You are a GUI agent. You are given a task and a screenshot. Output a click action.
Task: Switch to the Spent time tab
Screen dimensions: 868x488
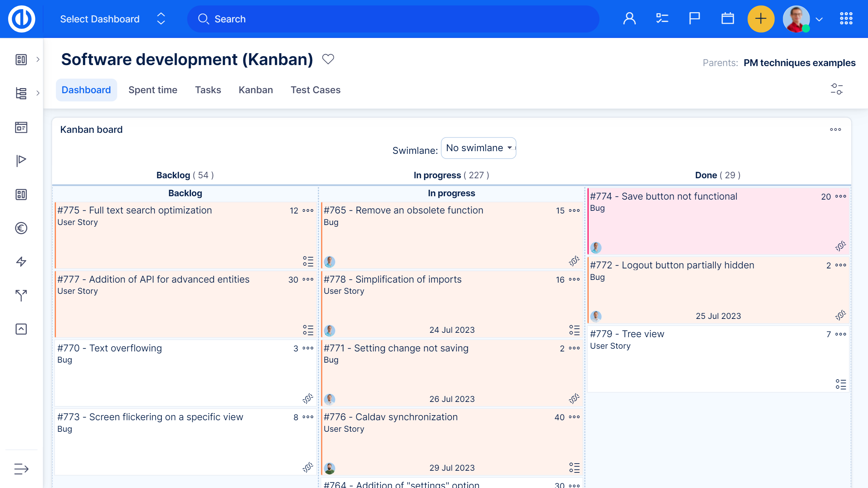click(153, 90)
